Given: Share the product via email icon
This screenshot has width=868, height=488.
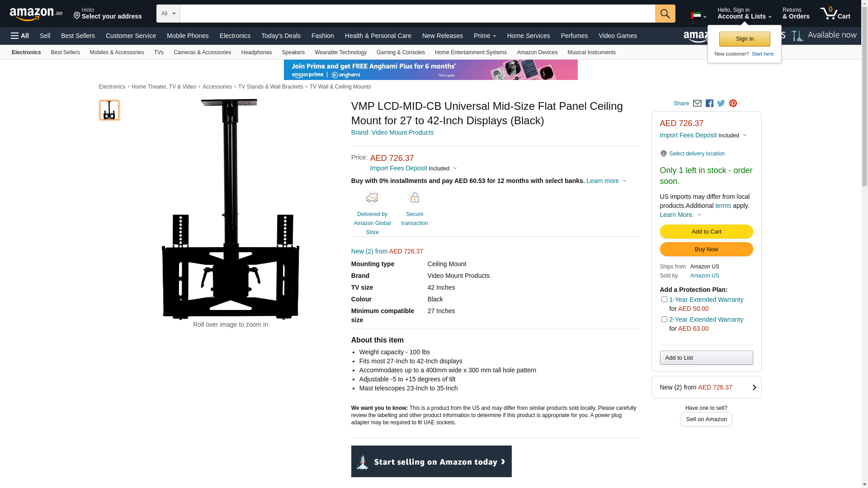Looking at the screenshot, I should coord(697,103).
